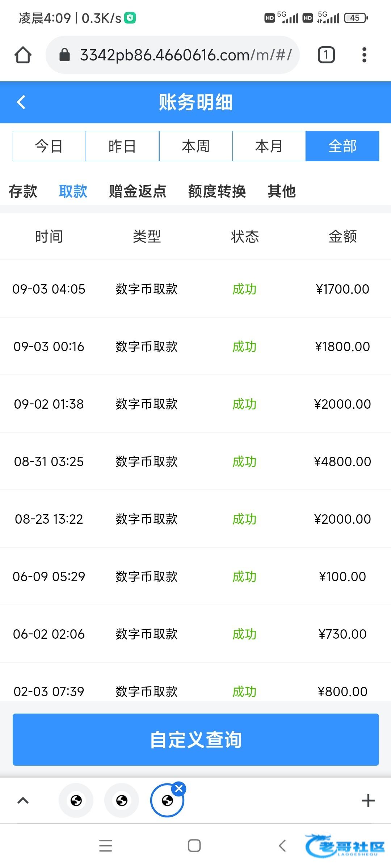
Task: Select the 昨日 date filter
Action: (x=122, y=146)
